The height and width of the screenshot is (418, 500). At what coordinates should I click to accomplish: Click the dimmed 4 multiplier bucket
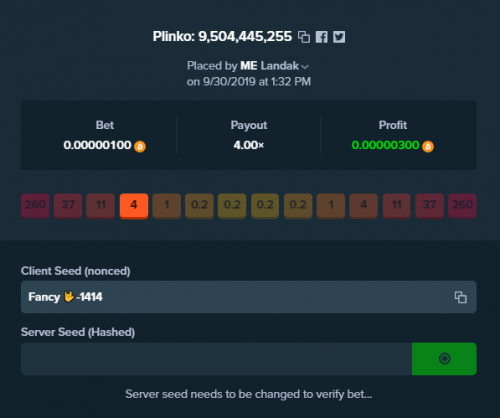coord(364,206)
